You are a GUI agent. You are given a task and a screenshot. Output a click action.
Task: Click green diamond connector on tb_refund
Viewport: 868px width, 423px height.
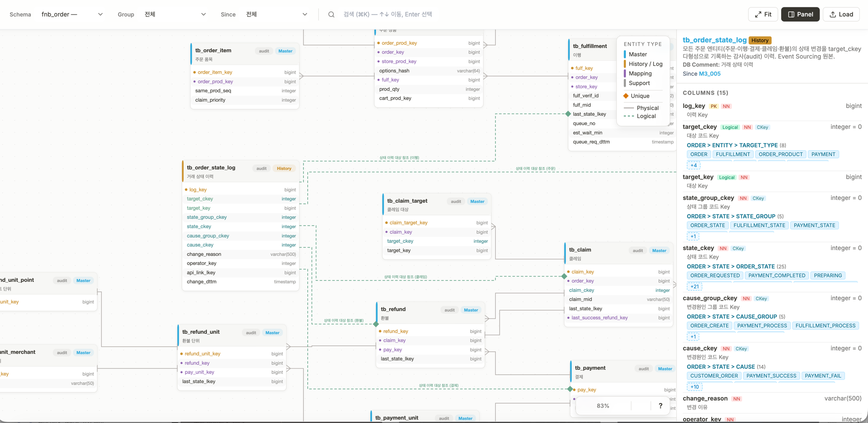[x=376, y=324]
